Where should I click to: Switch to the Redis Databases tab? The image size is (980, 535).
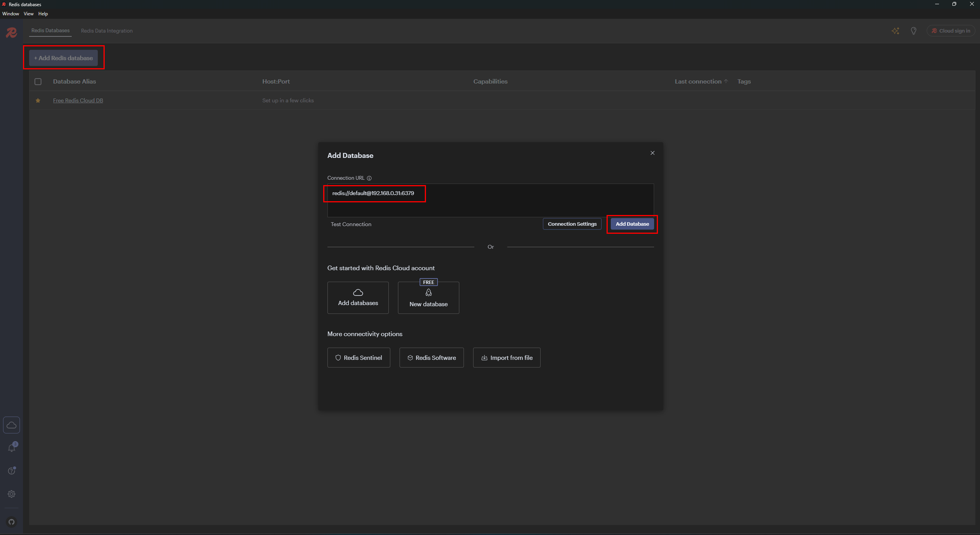click(x=51, y=31)
